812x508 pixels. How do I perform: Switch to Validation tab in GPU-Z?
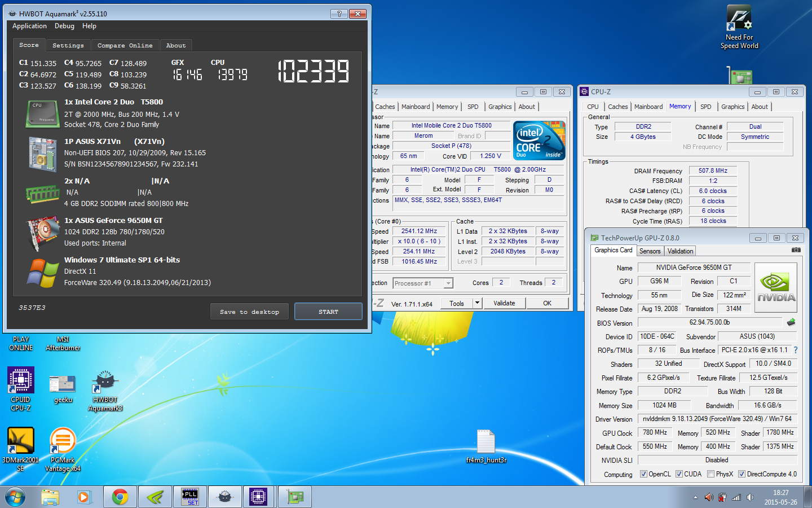[680, 251]
